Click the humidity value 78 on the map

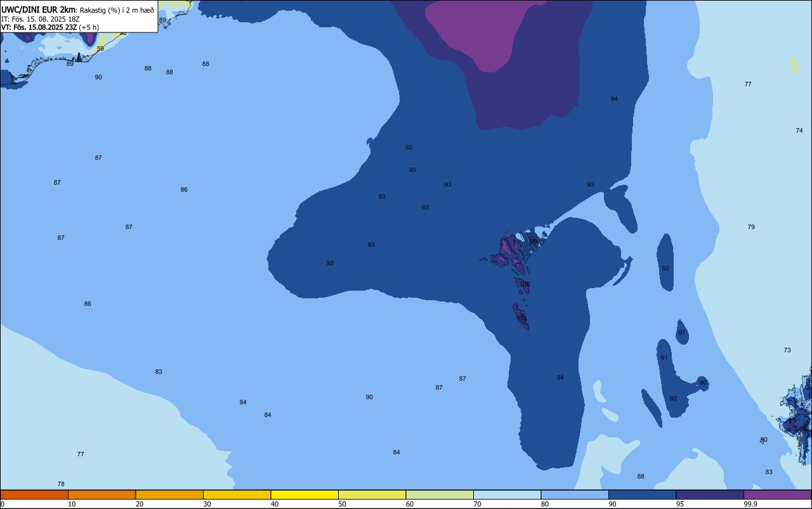pos(61,484)
